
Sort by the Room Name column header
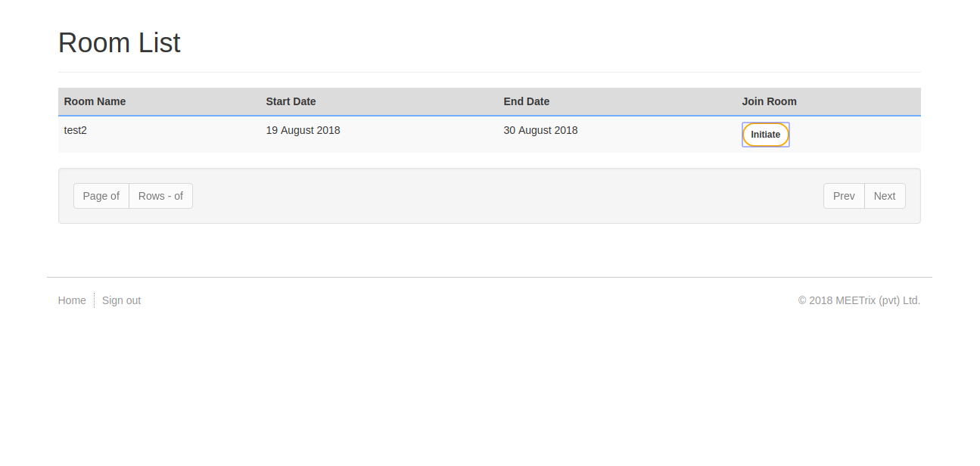(x=95, y=101)
